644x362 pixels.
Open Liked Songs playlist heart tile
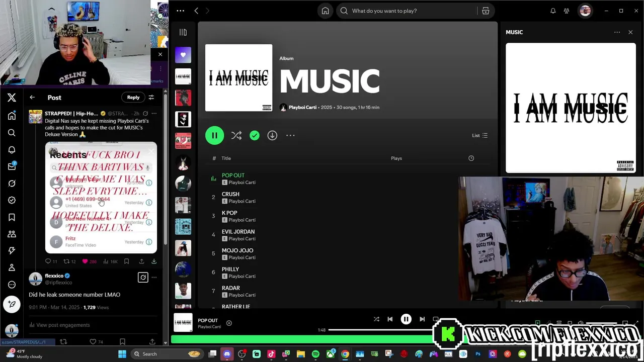[183, 55]
